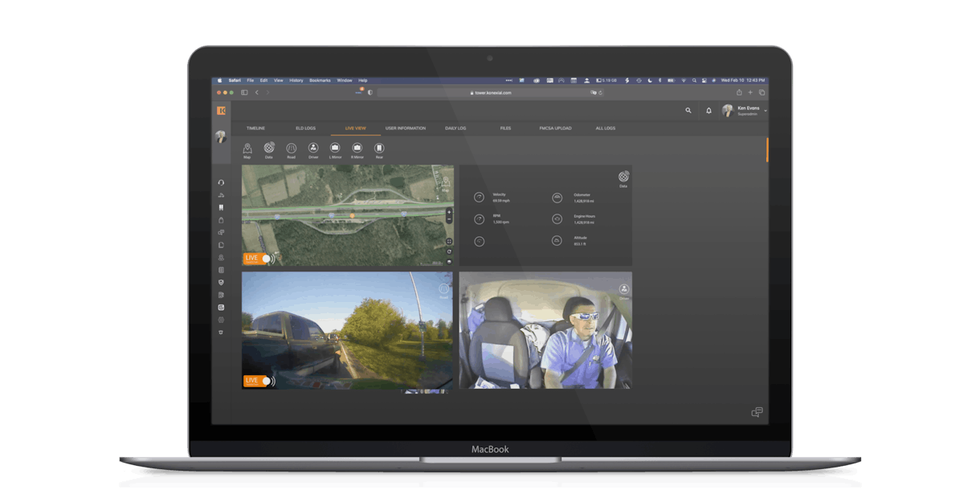Open the USER INFORMATION tab
The width and height of the screenshot is (980, 490).
click(x=406, y=129)
